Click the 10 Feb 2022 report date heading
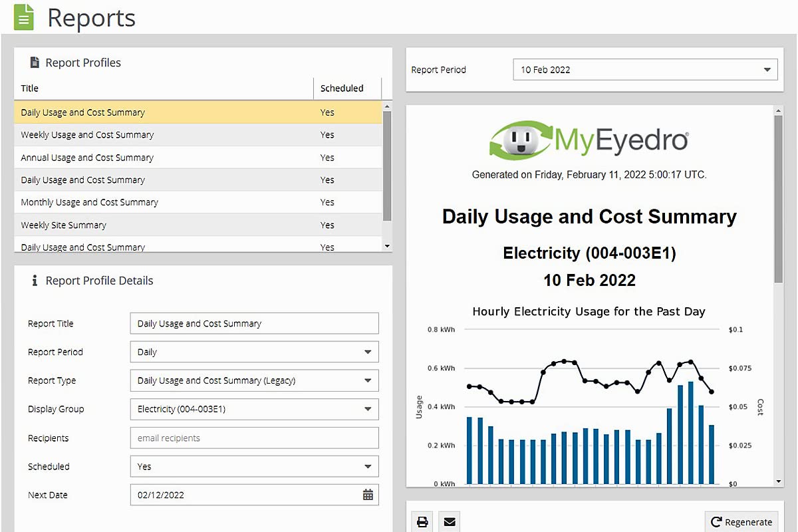 tap(589, 280)
